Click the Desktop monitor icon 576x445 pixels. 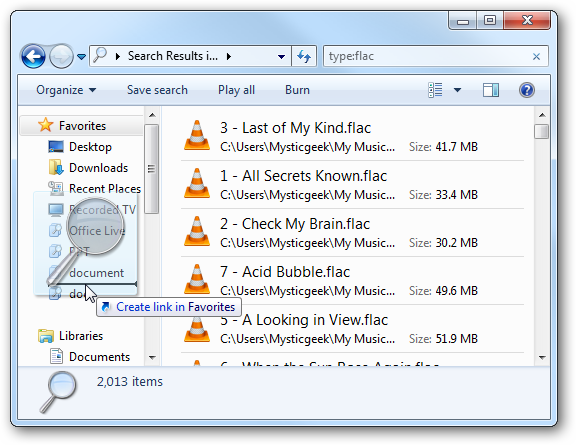(x=56, y=147)
